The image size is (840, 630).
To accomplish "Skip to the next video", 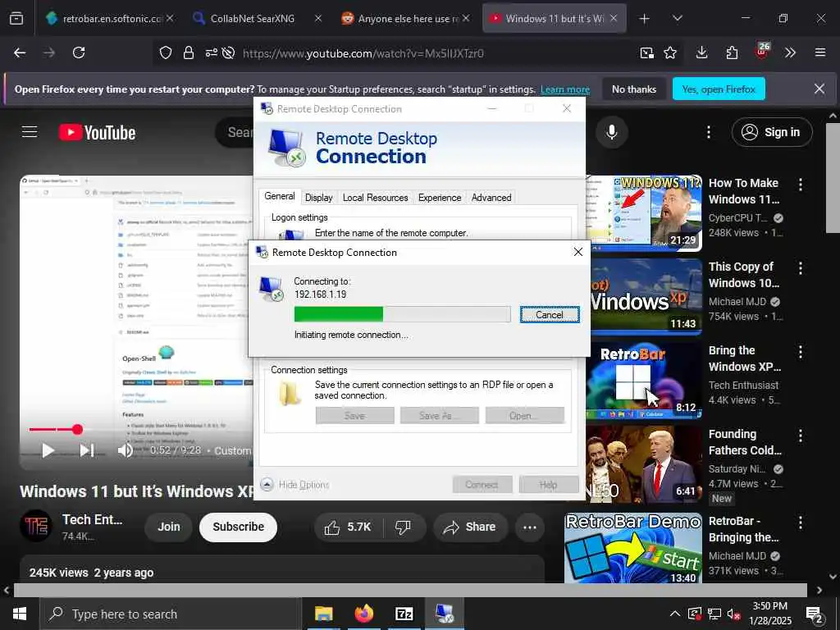I will 87,450.
